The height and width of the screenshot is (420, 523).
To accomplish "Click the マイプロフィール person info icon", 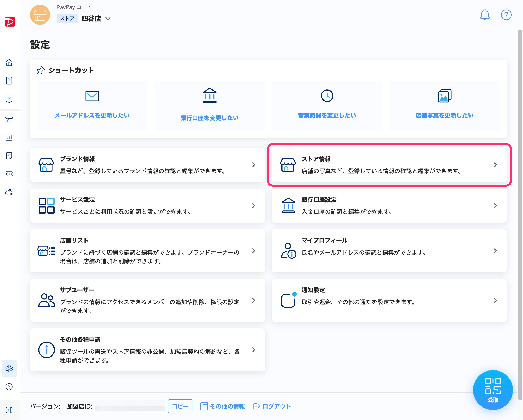I will [x=288, y=251].
